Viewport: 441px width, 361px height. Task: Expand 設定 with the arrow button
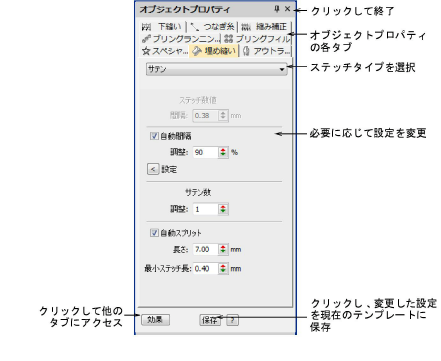(153, 169)
